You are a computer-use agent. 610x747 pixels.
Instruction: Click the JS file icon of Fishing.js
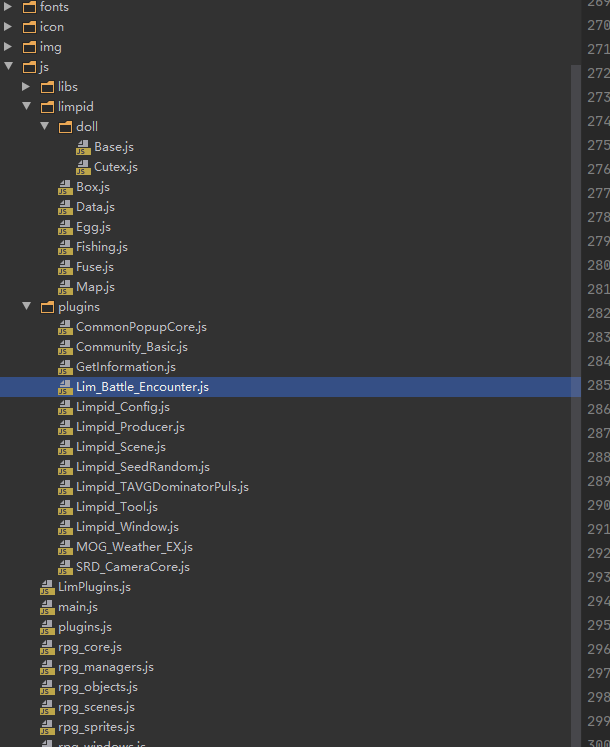click(x=65, y=247)
